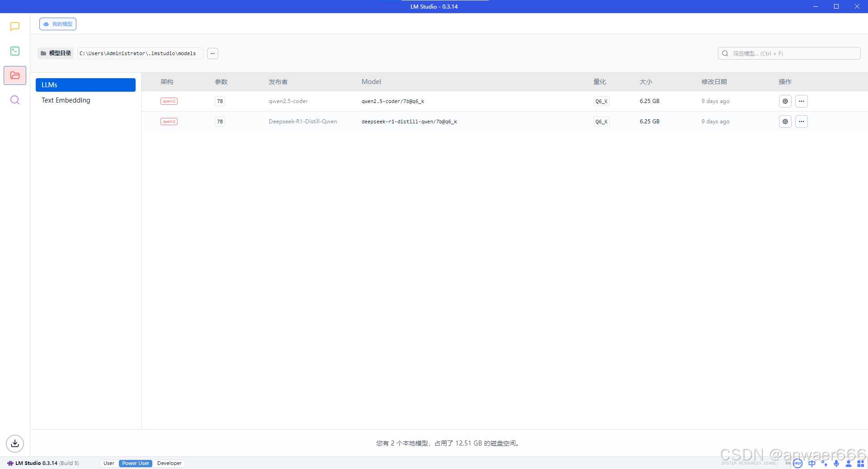This screenshot has height=469, width=868.
Task: Click qwen2 architecture tag in Deepseek row
Action: point(169,122)
